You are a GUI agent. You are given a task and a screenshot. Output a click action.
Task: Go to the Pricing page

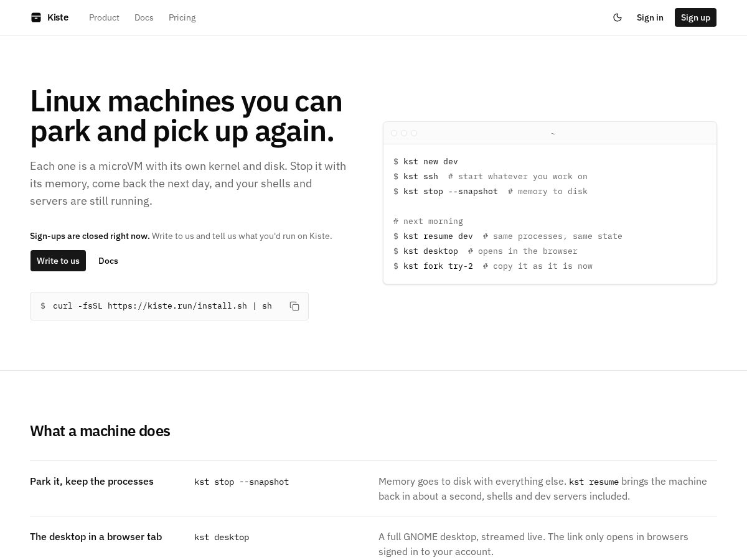(182, 17)
